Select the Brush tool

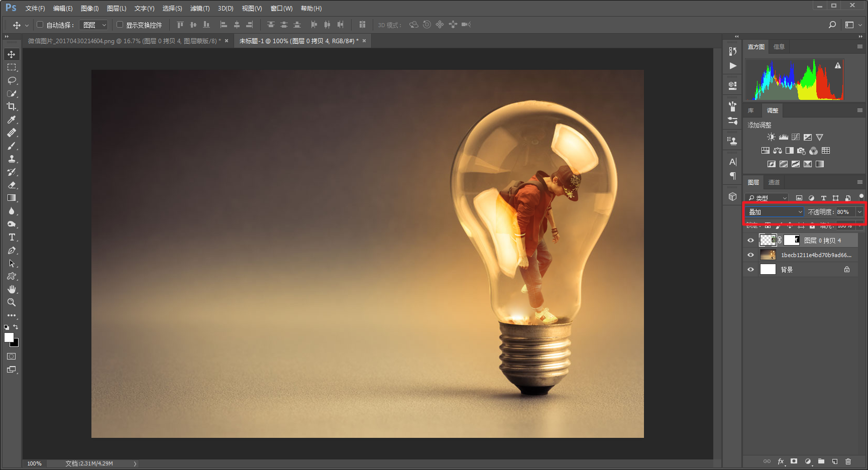tap(12, 146)
